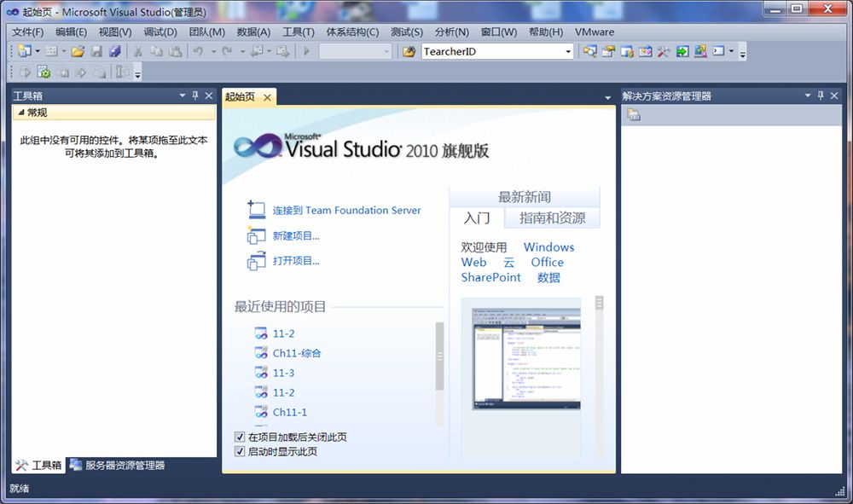The width and height of the screenshot is (853, 504).
Task: Pin the 工具箱 panel with pushpin
Action: point(195,96)
